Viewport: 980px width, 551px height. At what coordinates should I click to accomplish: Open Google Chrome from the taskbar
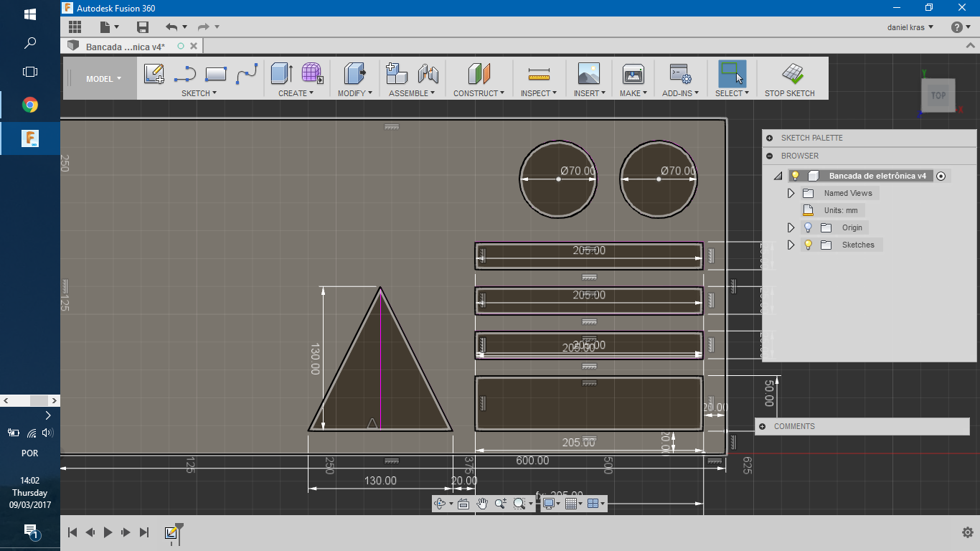click(x=30, y=105)
